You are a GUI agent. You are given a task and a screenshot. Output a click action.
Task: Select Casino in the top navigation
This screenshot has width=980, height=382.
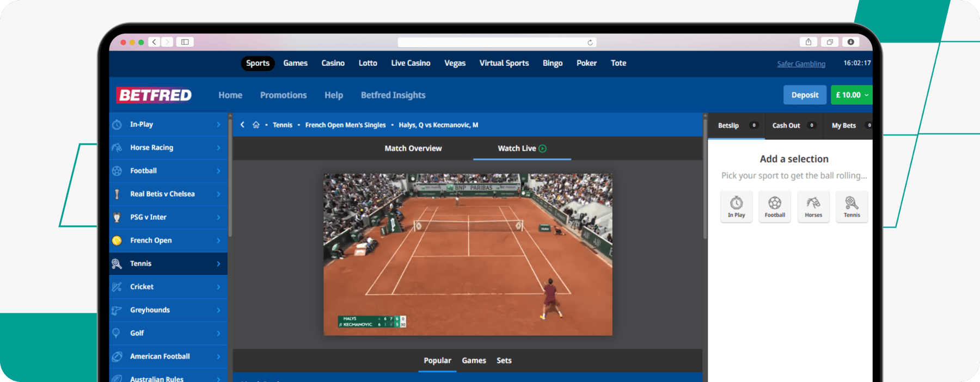(x=333, y=63)
